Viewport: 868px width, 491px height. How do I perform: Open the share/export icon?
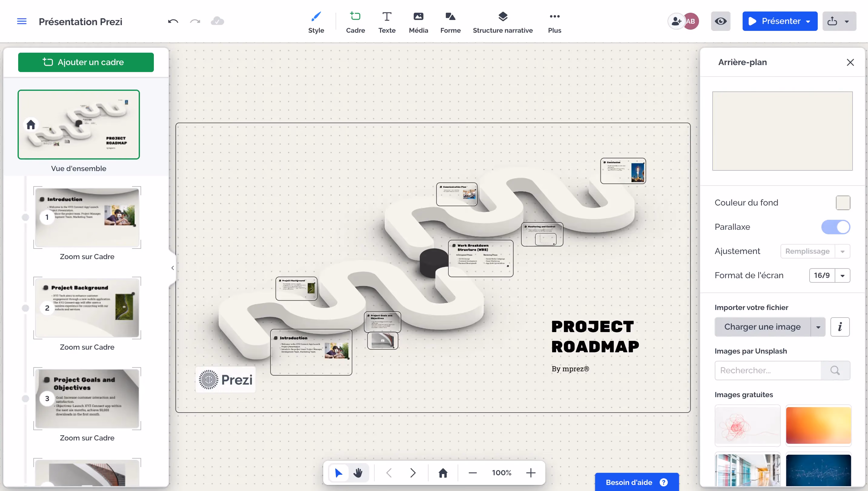pyautogui.click(x=832, y=21)
